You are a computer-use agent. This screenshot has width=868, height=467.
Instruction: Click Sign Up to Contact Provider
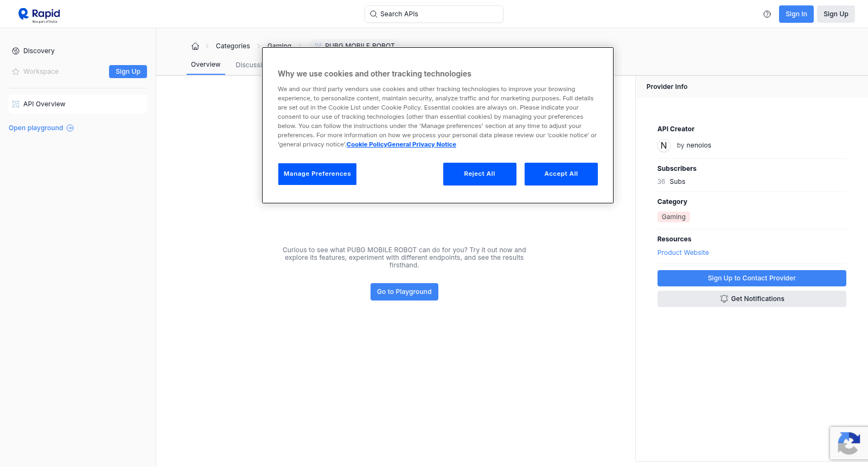click(x=751, y=278)
